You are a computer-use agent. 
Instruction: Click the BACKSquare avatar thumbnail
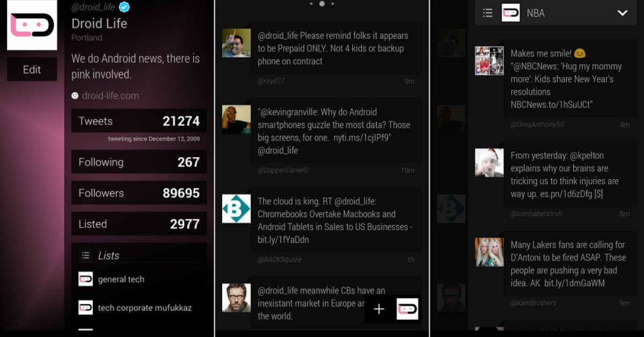(236, 209)
